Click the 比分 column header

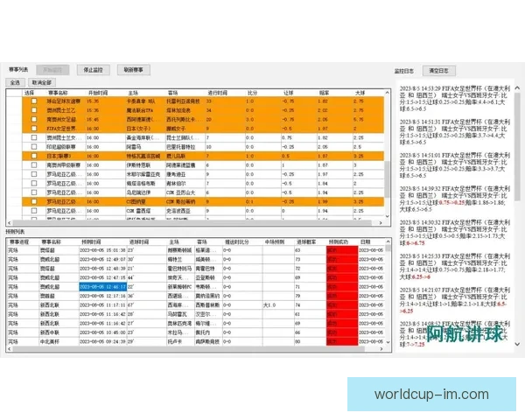tap(253, 93)
